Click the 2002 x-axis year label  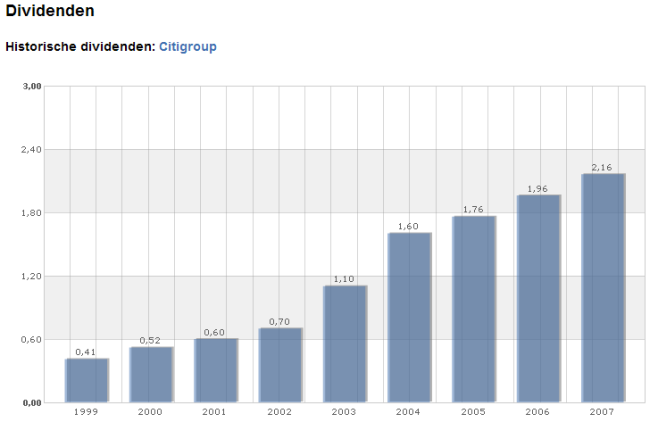(x=279, y=412)
